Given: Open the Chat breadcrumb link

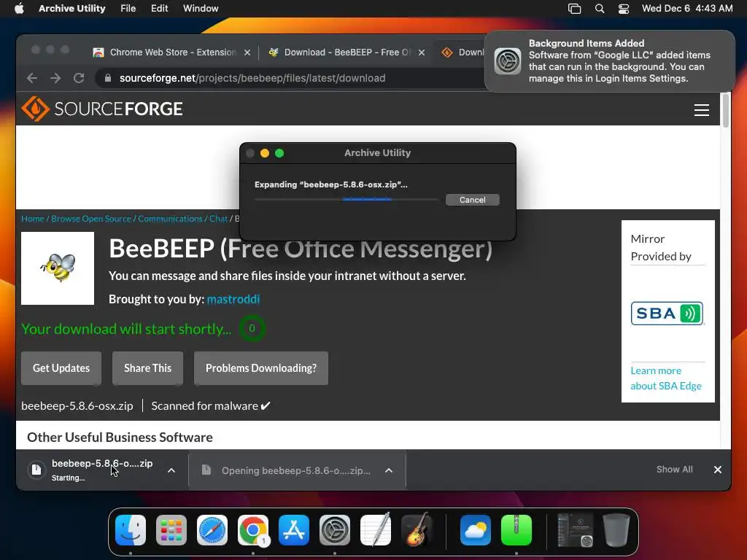Looking at the screenshot, I should pos(218,219).
